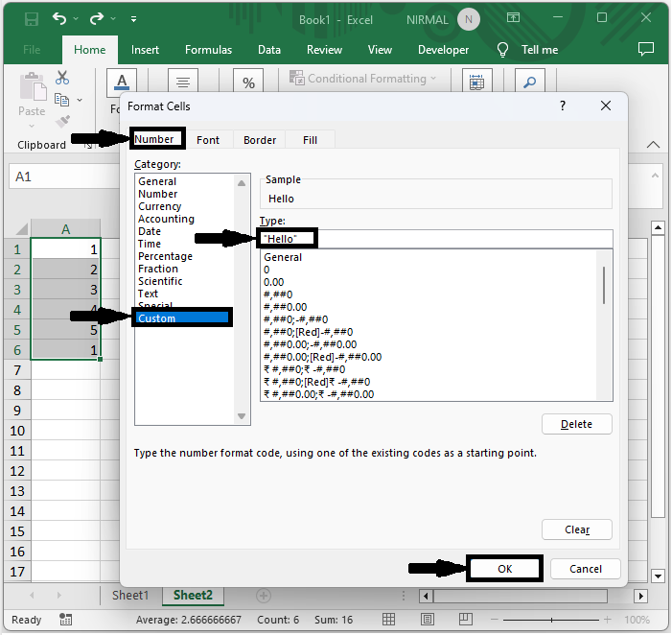Switch to Page Layout view icon

pos(428,619)
